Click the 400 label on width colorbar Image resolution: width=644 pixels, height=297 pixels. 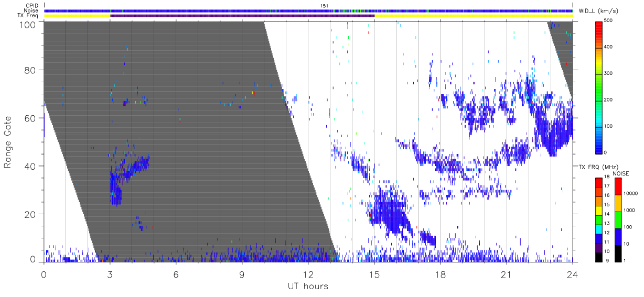[x=608, y=47]
